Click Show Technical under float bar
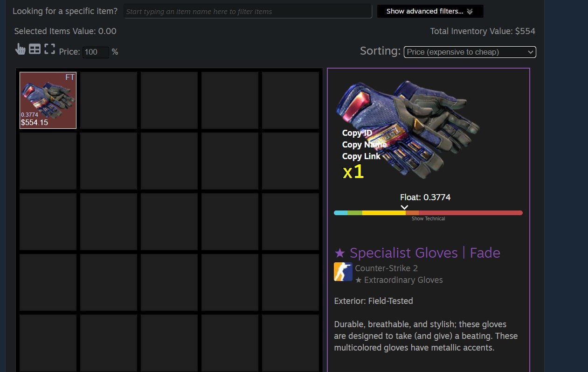Screen dimensions: 588x372 (x=428, y=218)
